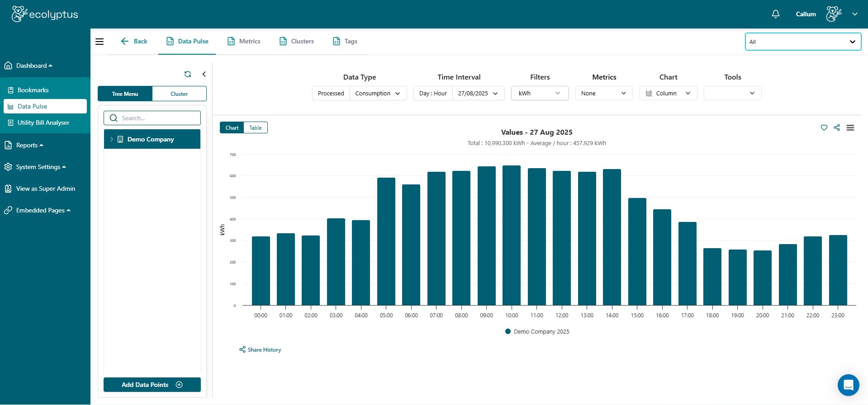
Task: Refresh the tree menu list
Action: coord(188,74)
